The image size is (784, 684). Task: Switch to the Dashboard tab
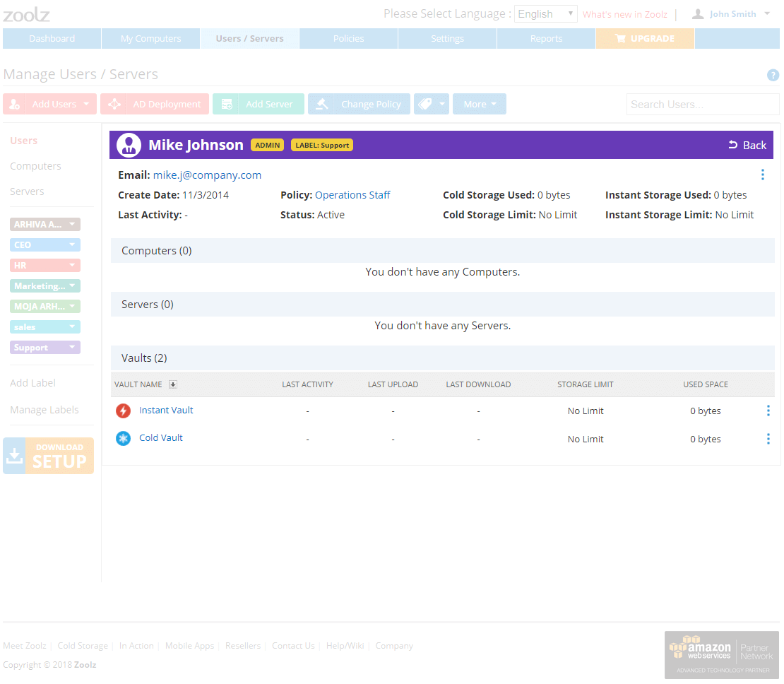point(52,39)
